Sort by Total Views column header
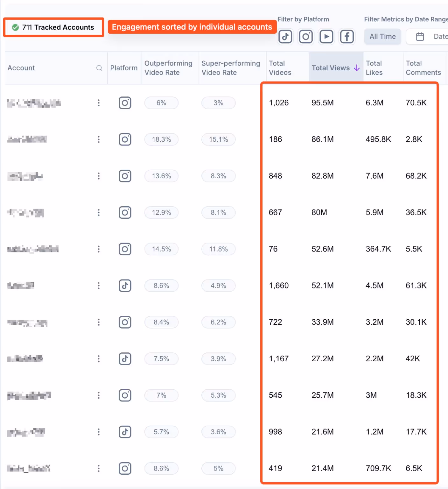448x489 pixels. (x=336, y=68)
